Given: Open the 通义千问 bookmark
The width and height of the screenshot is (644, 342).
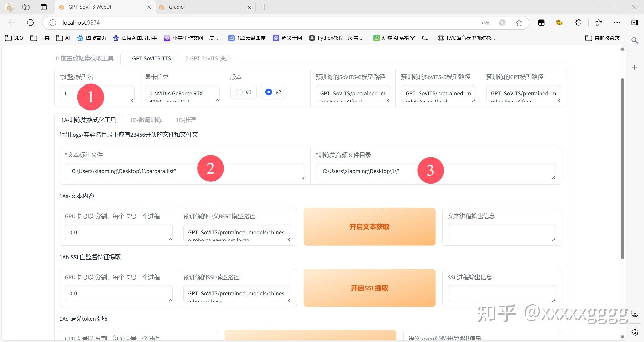Looking at the screenshot, I should pyautogui.click(x=287, y=38).
